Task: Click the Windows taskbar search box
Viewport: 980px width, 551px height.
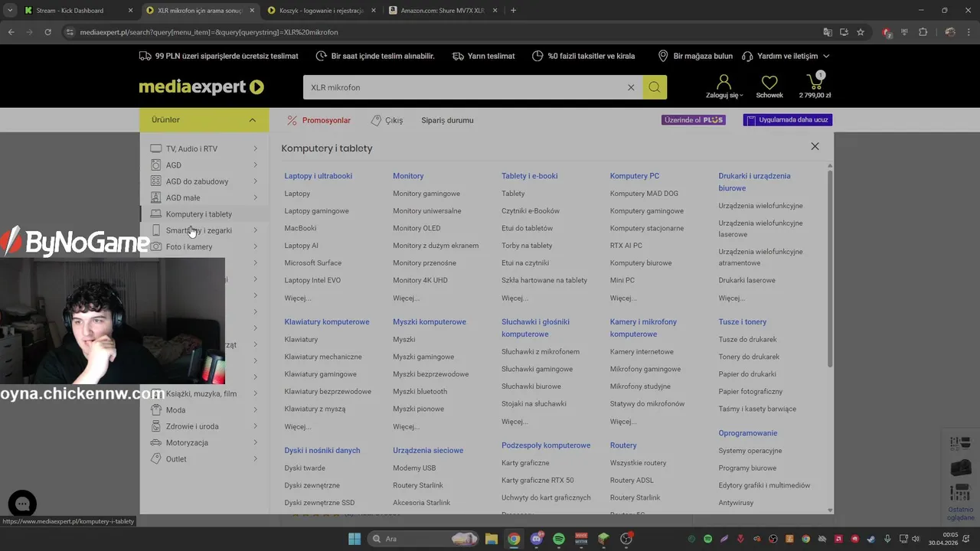Action: pos(423,539)
